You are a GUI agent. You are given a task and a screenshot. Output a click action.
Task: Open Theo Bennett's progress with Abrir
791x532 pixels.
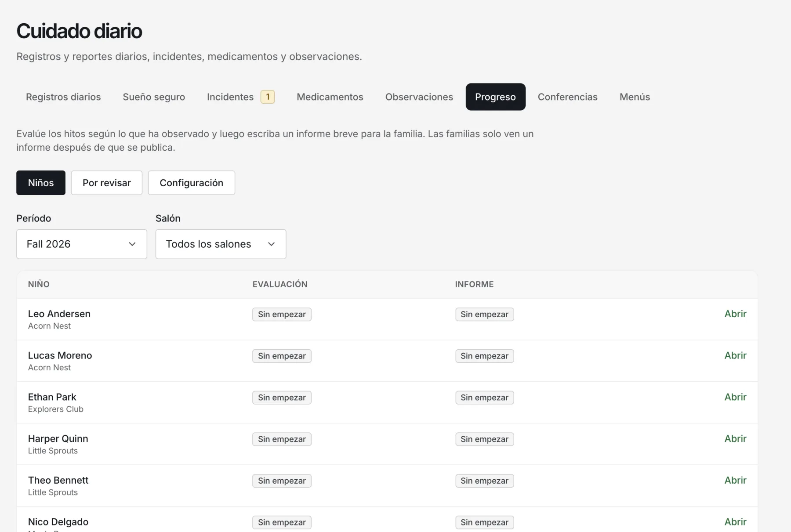click(x=735, y=481)
